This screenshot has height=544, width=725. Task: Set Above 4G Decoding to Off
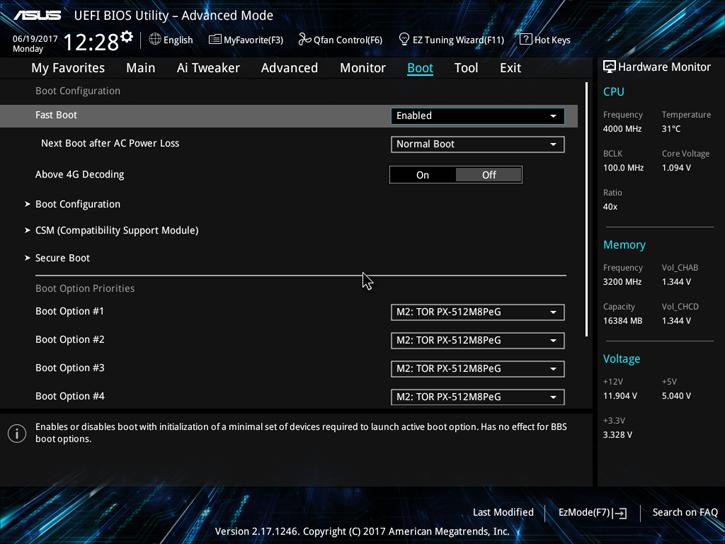(x=489, y=175)
